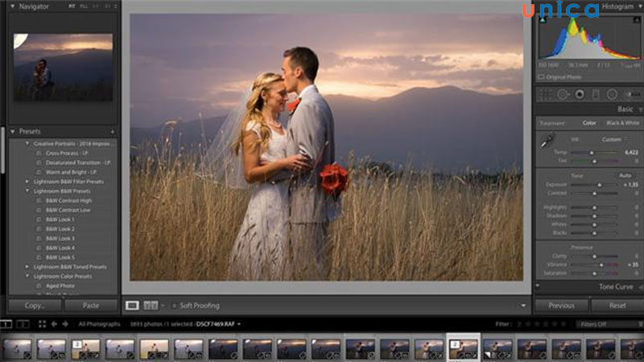Click the Exposure slider handle
This screenshot has width=644, height=362.
(x=600, y=185)
